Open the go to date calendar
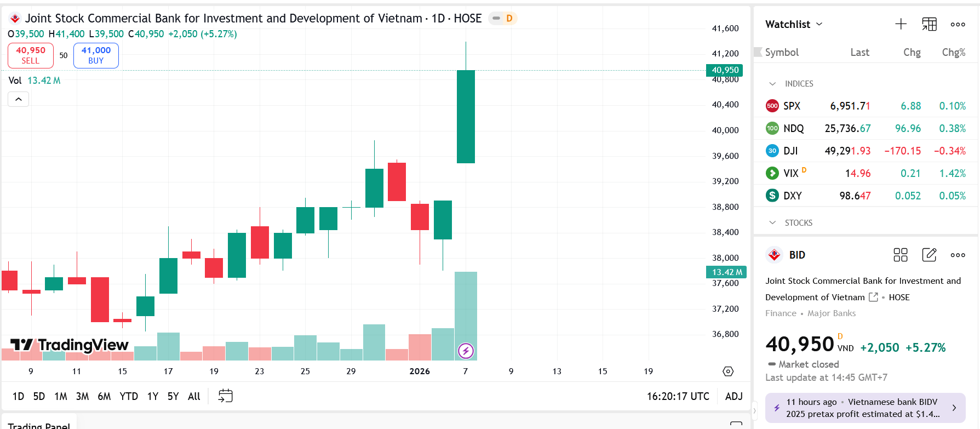980x429 pixels. click(x=225, y=396)
